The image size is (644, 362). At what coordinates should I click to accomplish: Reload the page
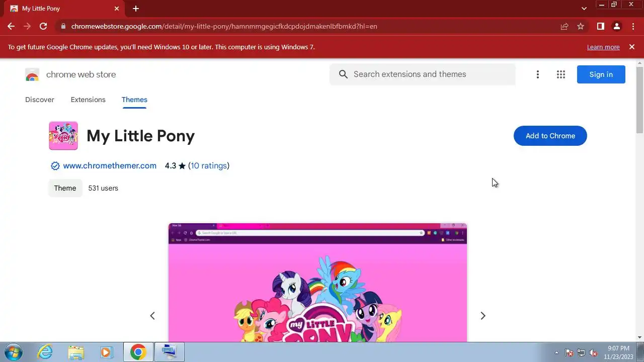tap(43, 26)
